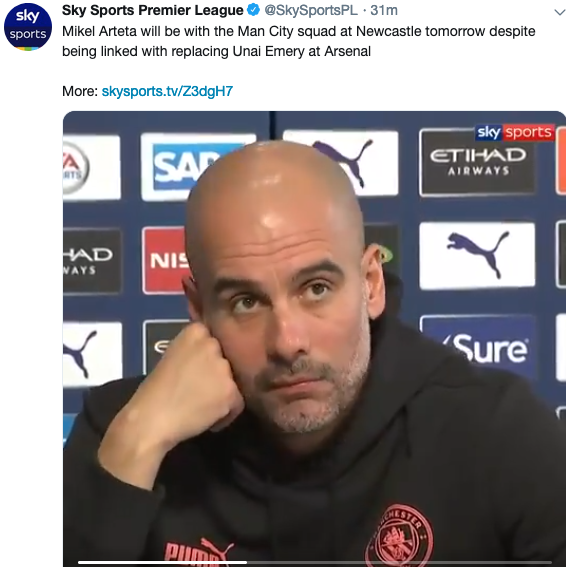Click the red Nissan sponsor panel
The height and width of the screenshot is (567, 566).
(x=165, y=260)
